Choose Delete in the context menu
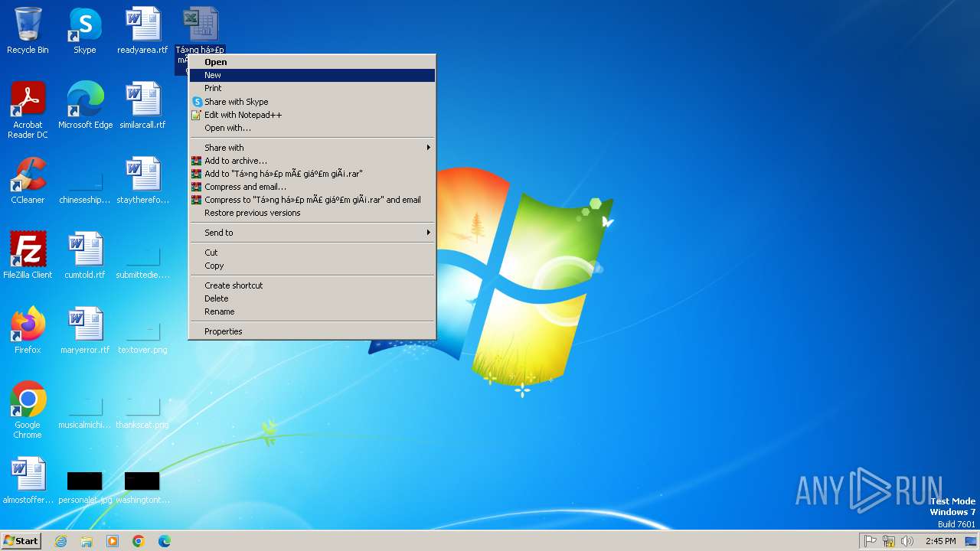The image size is (980, 551). (x=312, y=298)
